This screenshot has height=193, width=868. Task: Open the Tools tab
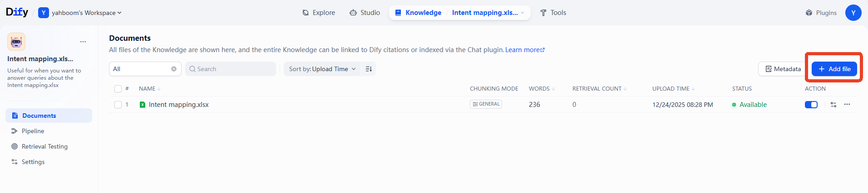(553, 13)
